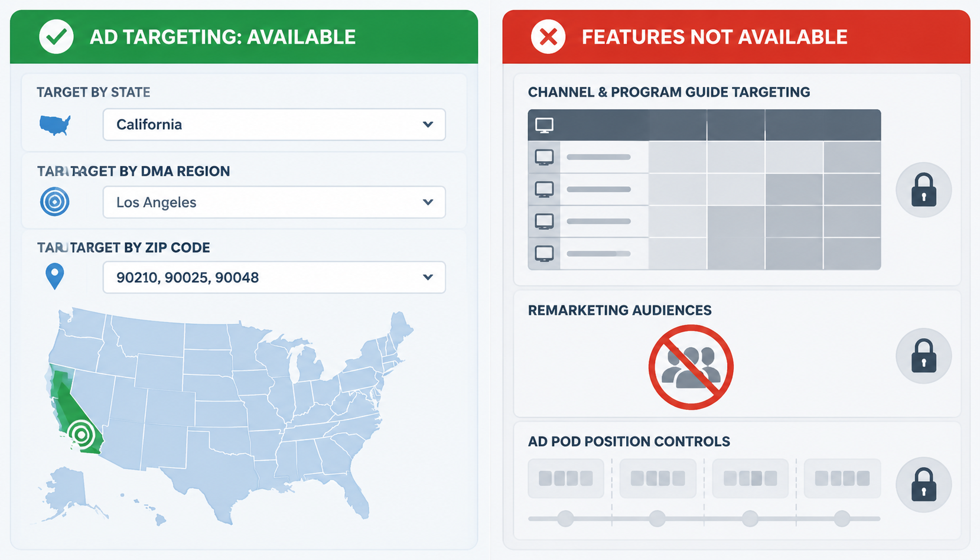
Task: Click the CHANNEL & PROGRAM GUIDE TARGETING label
Action: pos(669,92)
